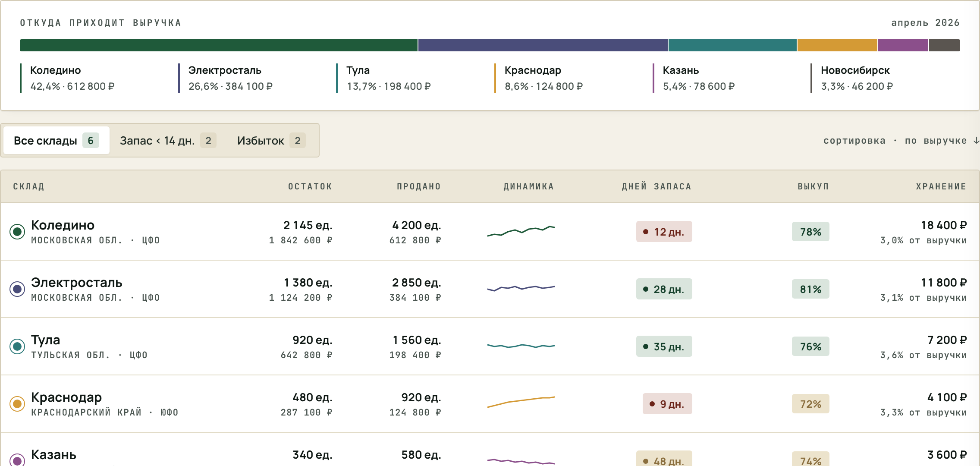Open the Электросталь warehouse name in table
Image resolution: width=980 pixels, height=466 pixels.
[x=77, y=283]
